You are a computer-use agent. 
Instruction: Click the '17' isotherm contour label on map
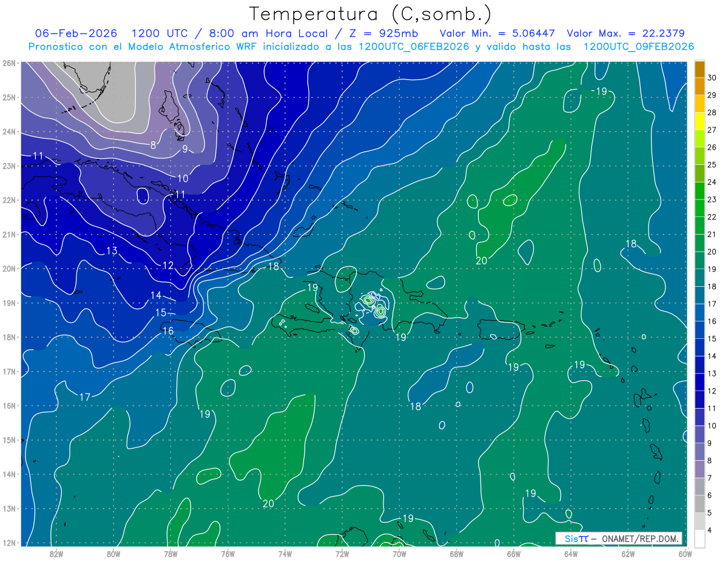pos(85,397)
